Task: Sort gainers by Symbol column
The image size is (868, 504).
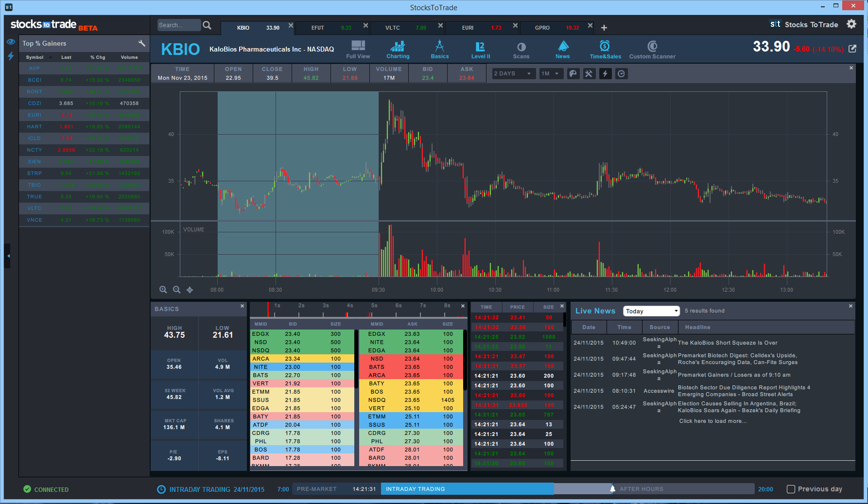Action: [35, 57]
